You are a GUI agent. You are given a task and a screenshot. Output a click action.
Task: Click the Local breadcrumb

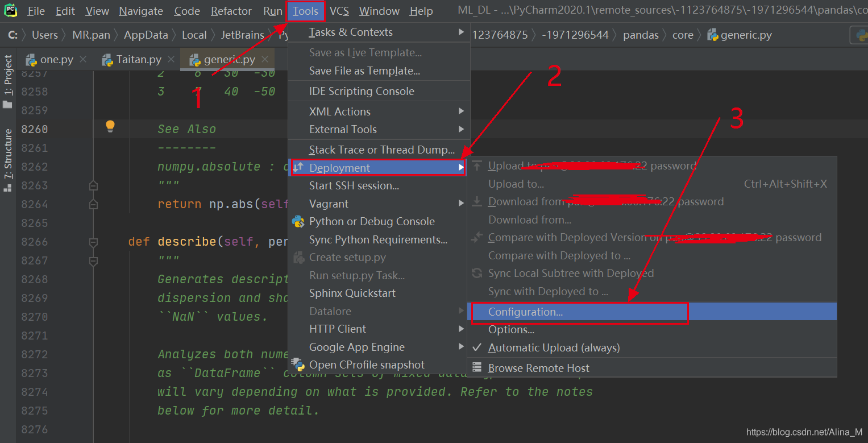(x=194, y=35)
